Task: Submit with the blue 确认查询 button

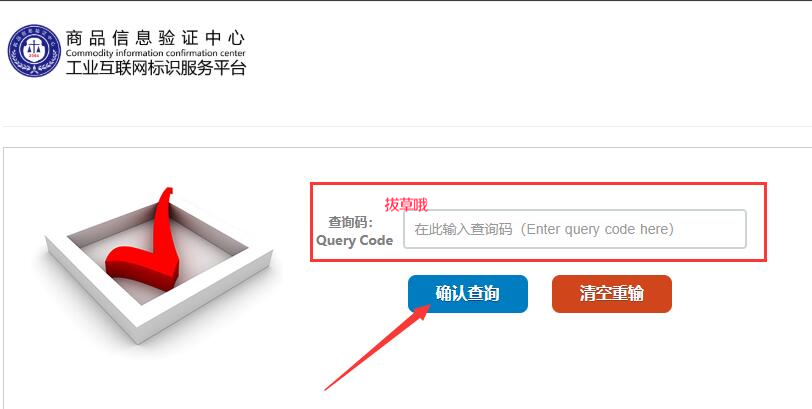Action: point(468,294)
